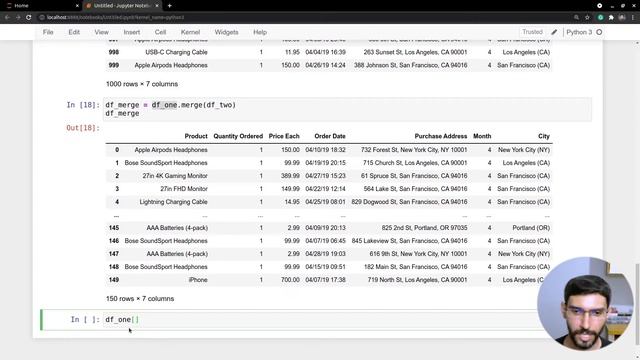
Task: Bookmark this page with the star icon
Action: (587, 18)
